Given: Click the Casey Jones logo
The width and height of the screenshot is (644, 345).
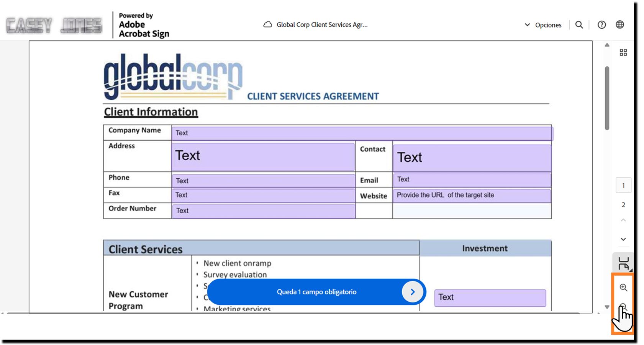Looking at the screenshot, I should point(54,26).
